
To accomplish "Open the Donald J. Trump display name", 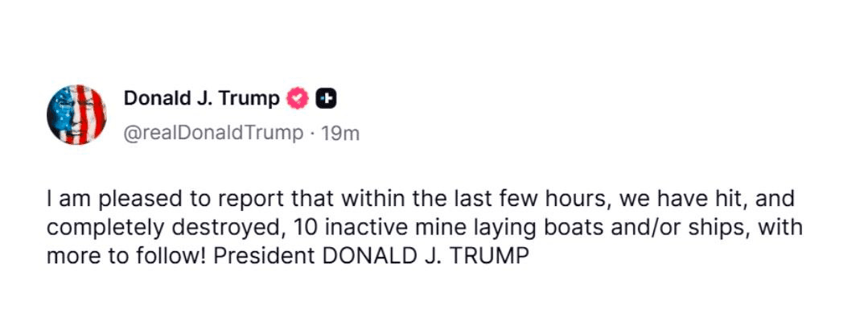I will click(x=201, y=98).
